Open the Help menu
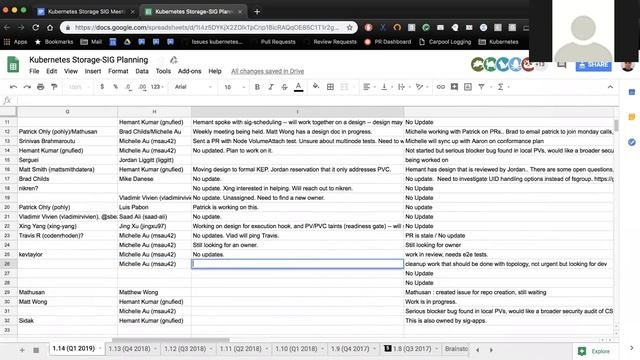Image resolution: width=640 pixels, height=360 pixels. 215,71
